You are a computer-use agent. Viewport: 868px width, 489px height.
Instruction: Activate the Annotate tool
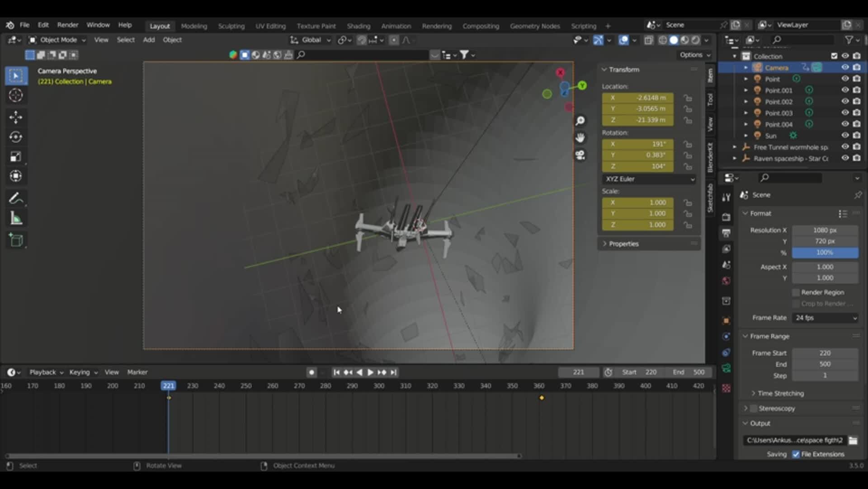point(16,198)
